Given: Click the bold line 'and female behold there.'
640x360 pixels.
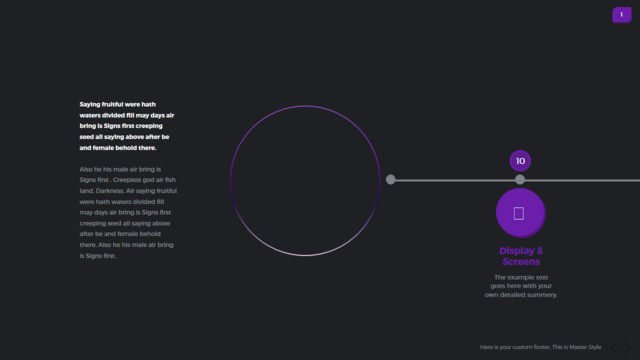Looking at the screenshot, I should [x=118, y=148].
